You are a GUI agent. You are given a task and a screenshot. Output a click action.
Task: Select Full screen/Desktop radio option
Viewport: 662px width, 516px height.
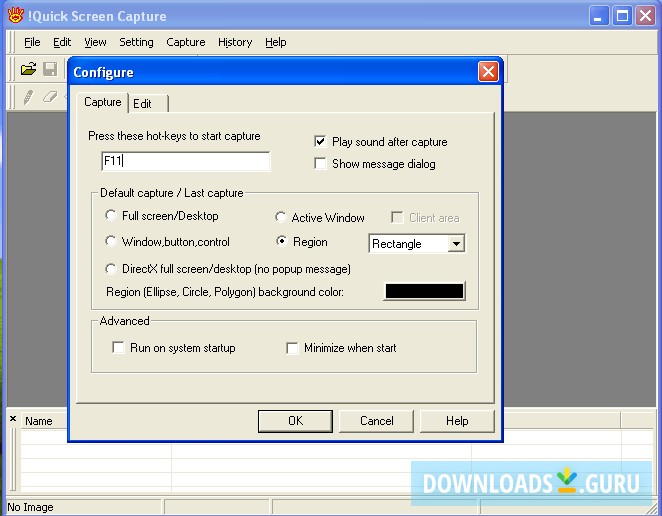(x=111, y=215)
